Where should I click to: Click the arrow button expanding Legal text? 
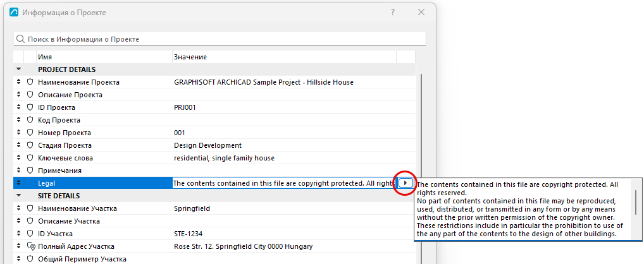406,183
